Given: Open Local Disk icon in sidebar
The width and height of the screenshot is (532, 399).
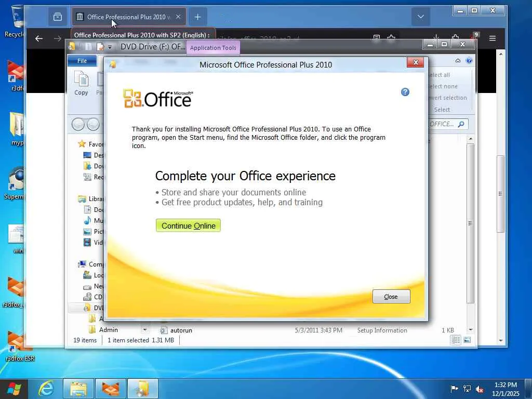Looking at the screenshot, I should [87, 275].
